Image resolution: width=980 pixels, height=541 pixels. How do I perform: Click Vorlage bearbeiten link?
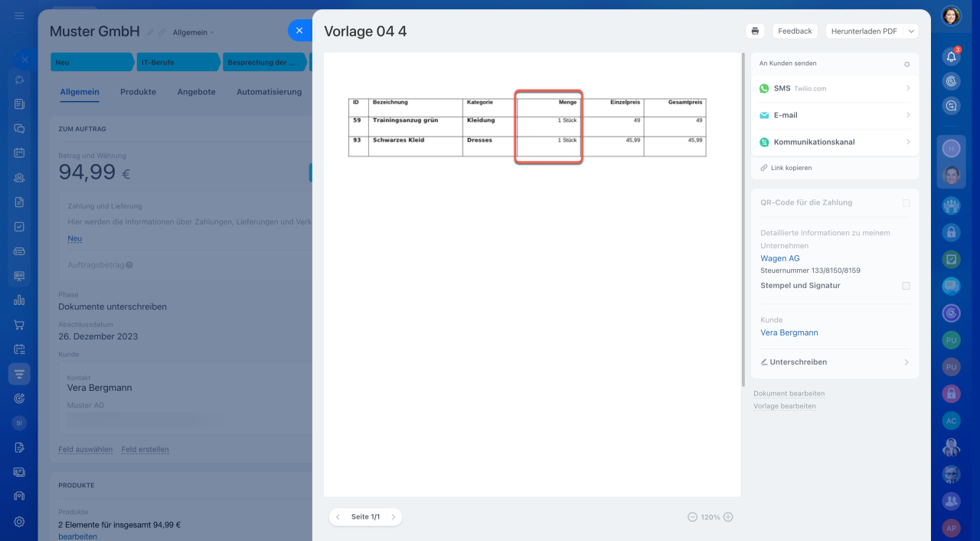pos(785,406)
